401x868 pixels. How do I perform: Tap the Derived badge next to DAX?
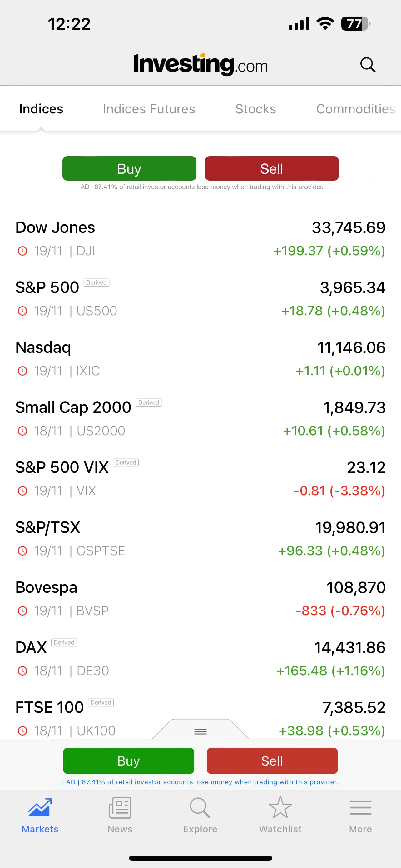pos(64,643)
